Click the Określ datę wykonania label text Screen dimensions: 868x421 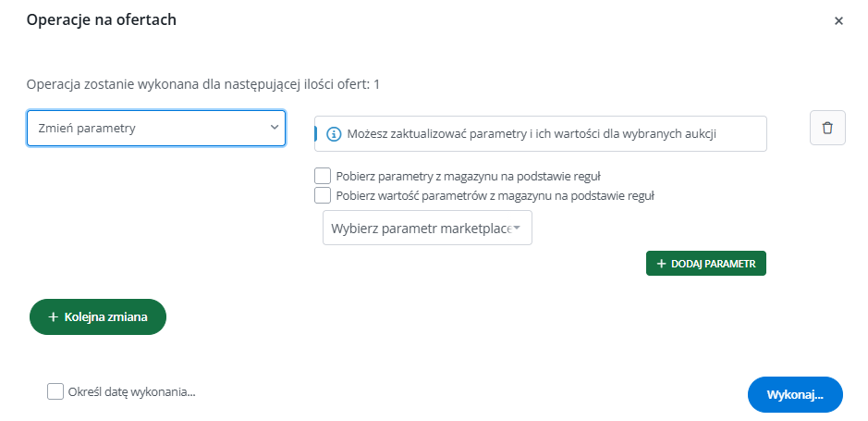coord(132,391)
